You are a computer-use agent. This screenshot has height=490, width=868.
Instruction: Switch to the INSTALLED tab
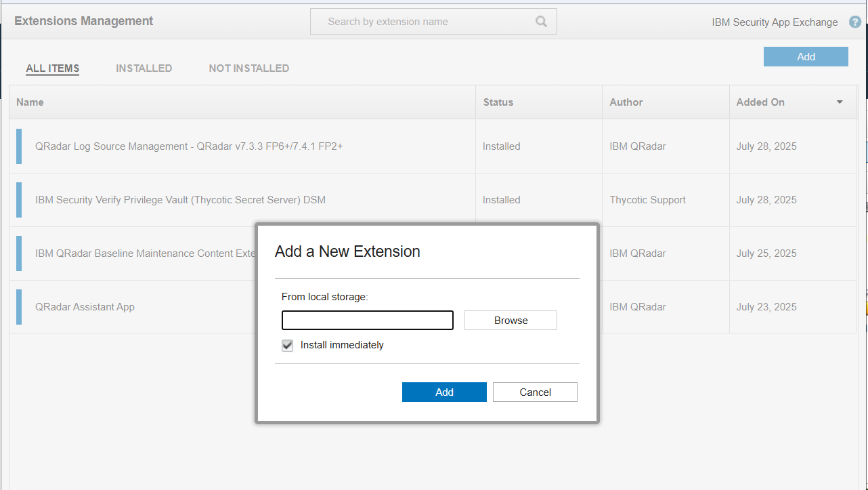144,68
